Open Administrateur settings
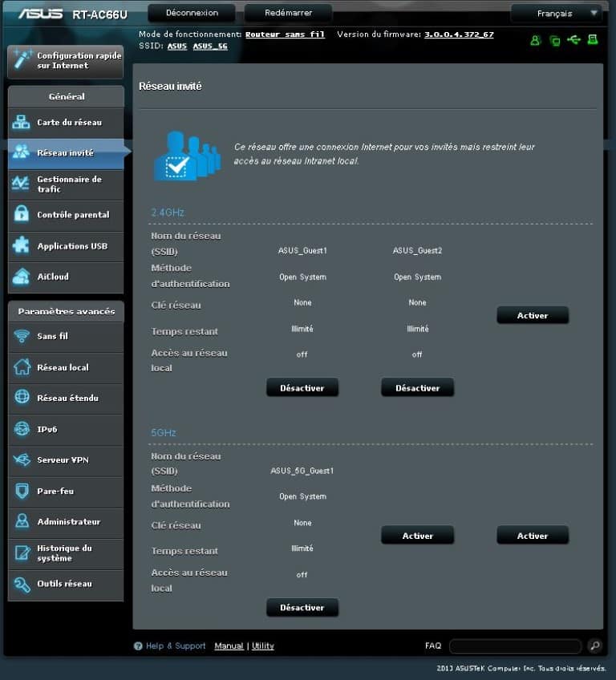Screen dimensions: 616x680 coord(66,522)
